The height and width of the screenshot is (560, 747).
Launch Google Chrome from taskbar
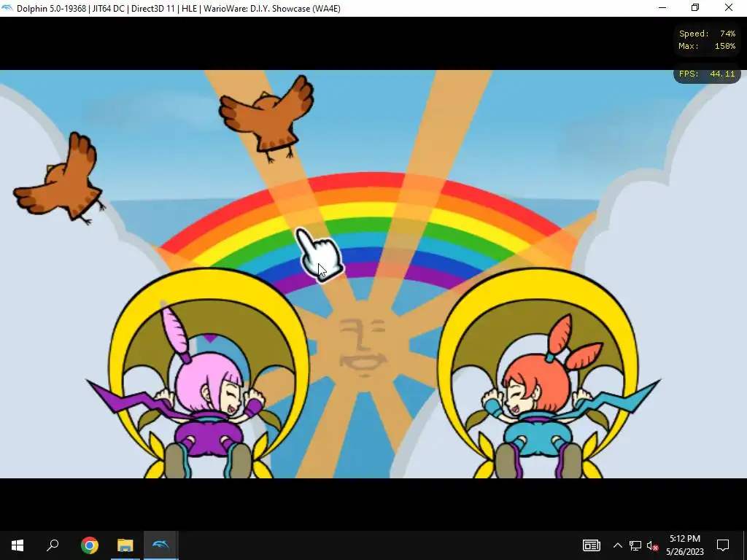[x=90, y=545]
